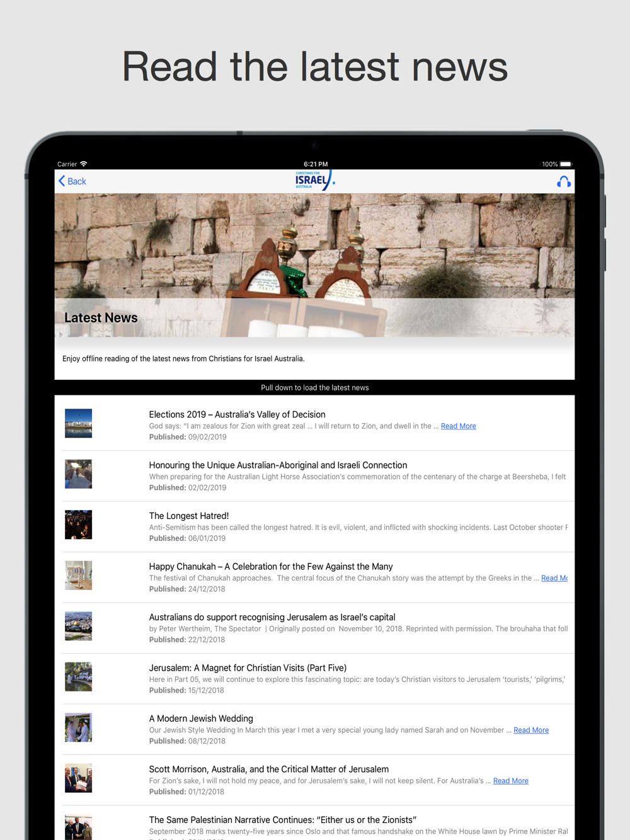The height and width of the screenshot is (840, 630).
Task: Open 'Australians do support recognising Jerusalem' article
Action: click(x=272, y=617)
